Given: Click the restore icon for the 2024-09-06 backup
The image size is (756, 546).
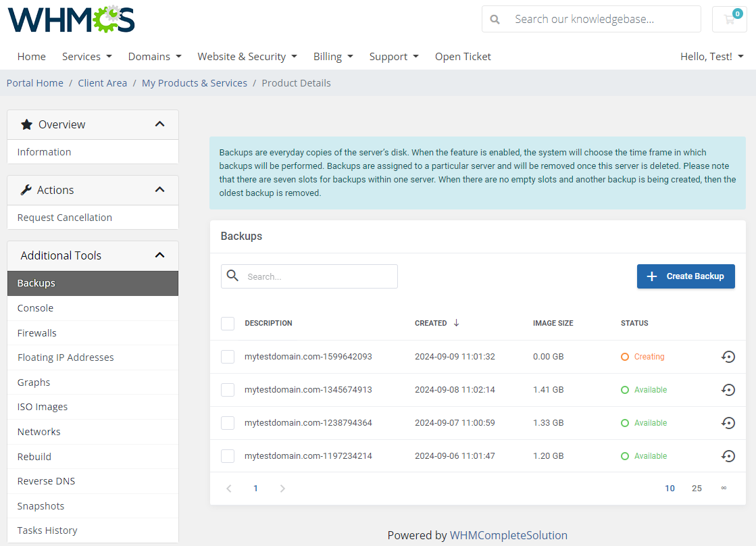Looking at the screenshot, I should coord(728,455).
